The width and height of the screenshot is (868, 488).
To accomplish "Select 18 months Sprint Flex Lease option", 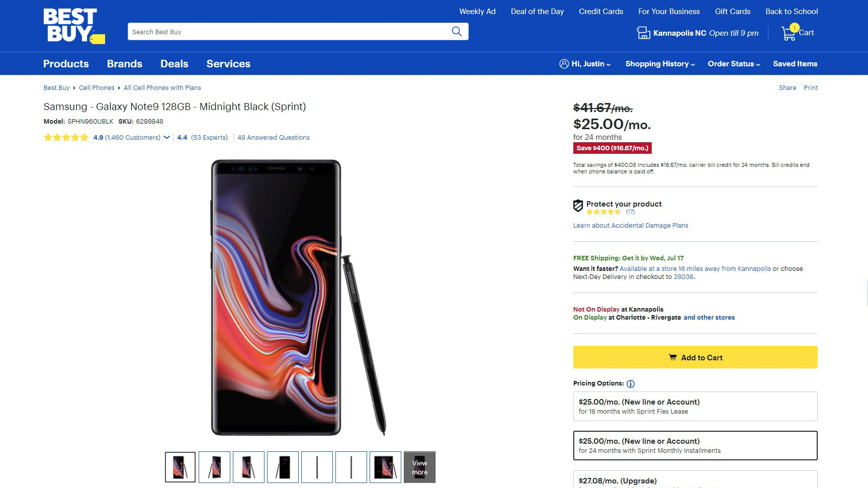I will [x=695, y=406].
